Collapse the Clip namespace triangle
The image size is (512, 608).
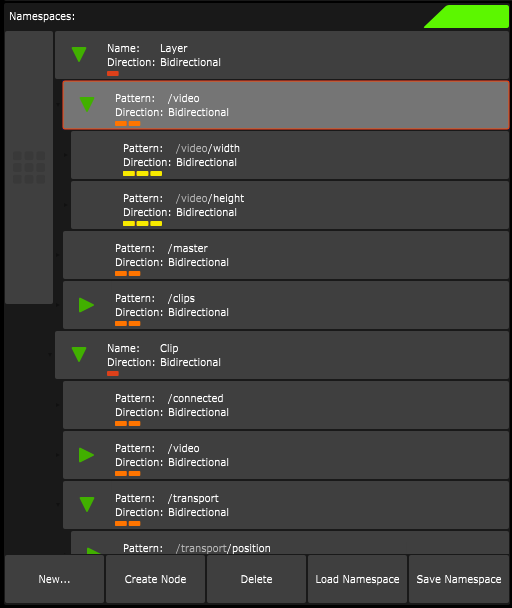(x=79, y=354)
